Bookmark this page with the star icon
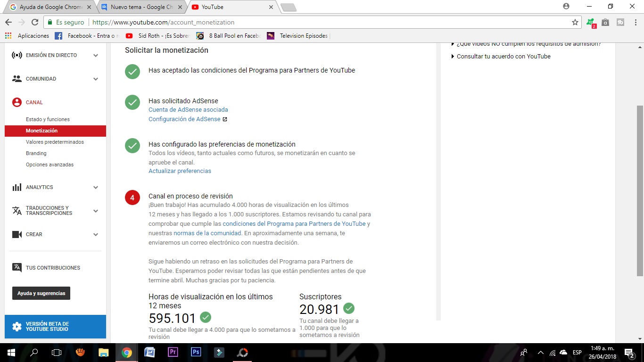 (x=575, y=22)
